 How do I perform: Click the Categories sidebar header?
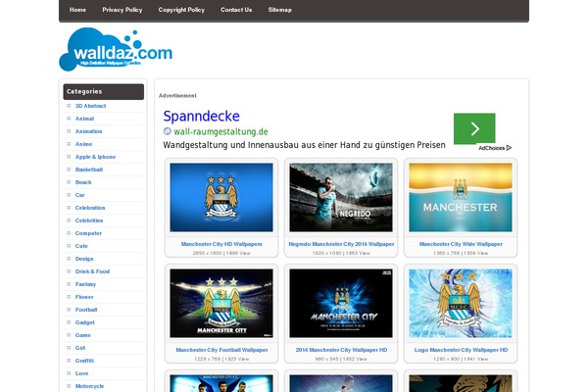click(x=104, y=91)
